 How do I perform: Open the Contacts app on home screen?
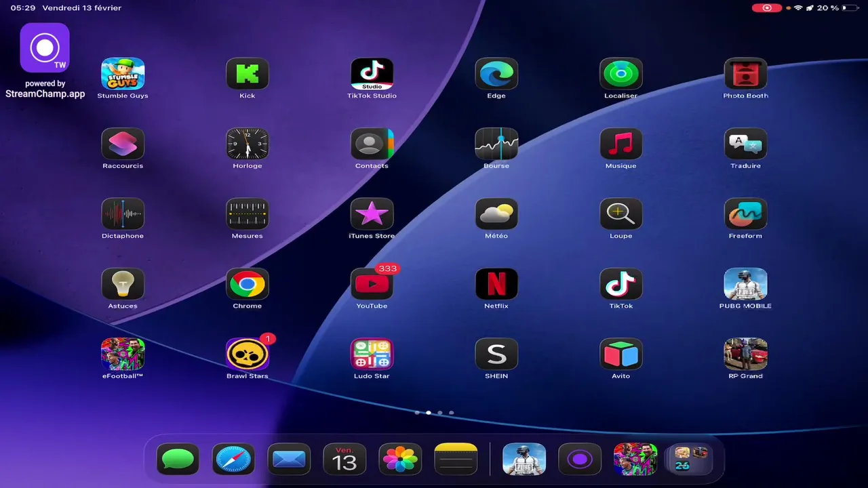(x=372, y=144)
